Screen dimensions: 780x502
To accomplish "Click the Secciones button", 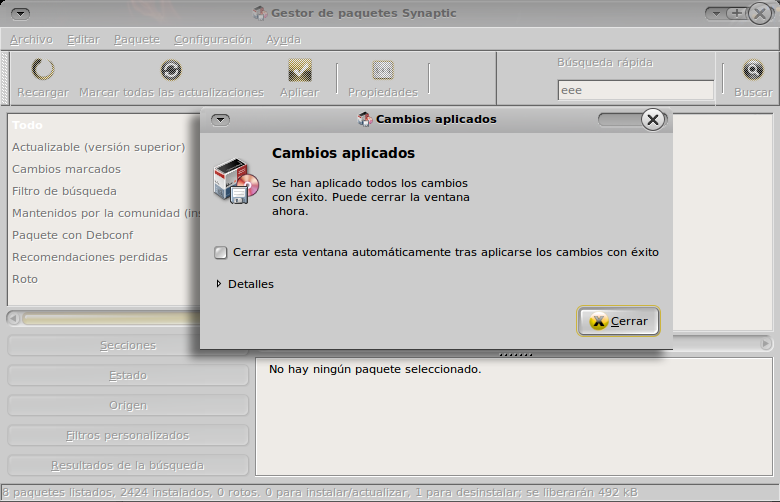I will 128,345.
